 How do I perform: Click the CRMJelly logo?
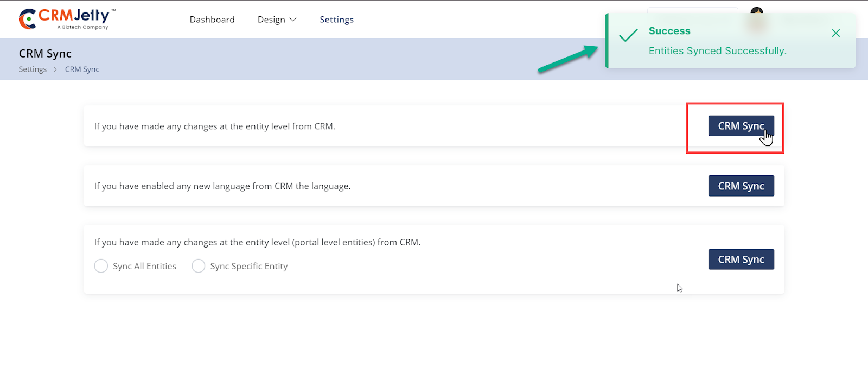(x=67, y=19)
